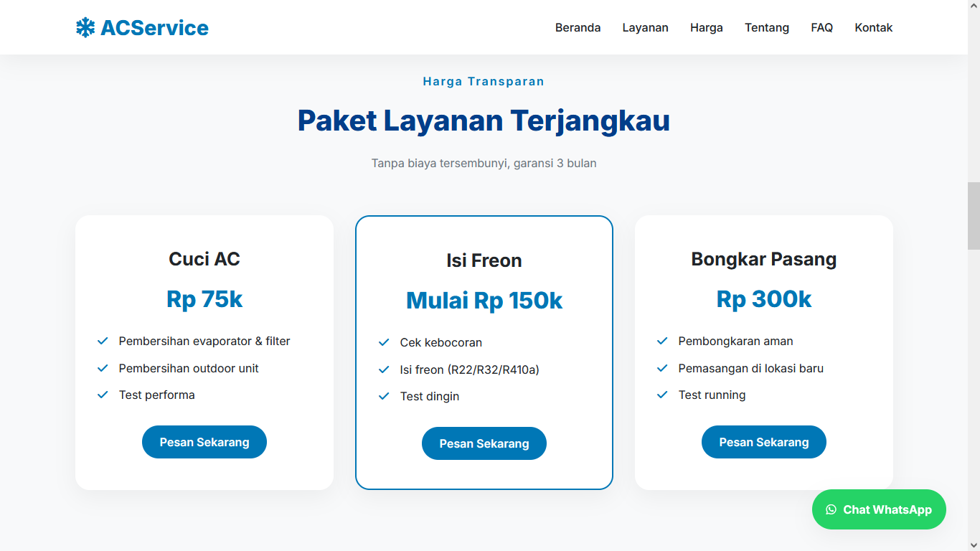980x551 pixels.
Task: Open the Chat WhatsApp floating button
Action: click(879, 509)
